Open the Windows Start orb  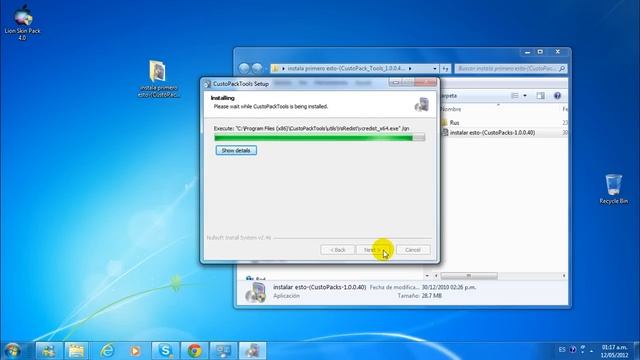pos(13,351)
